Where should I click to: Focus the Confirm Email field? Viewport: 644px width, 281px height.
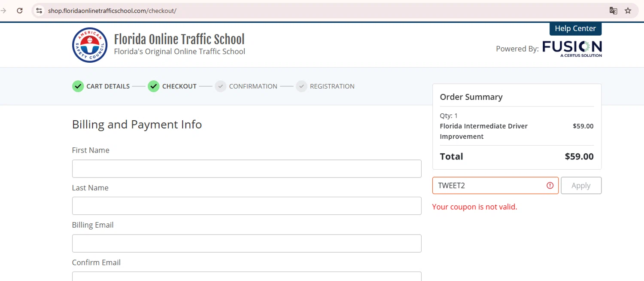tap(247, 276)
